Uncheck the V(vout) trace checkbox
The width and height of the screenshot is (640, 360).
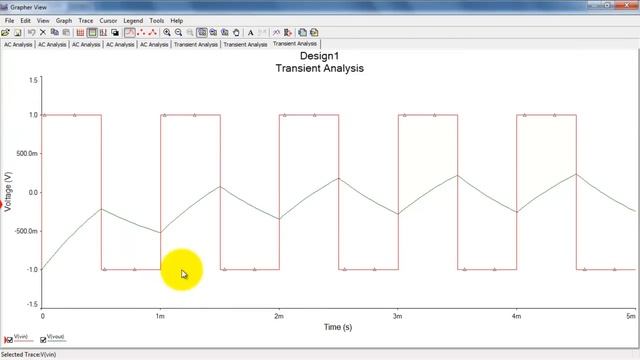click(x=43, y=340)
